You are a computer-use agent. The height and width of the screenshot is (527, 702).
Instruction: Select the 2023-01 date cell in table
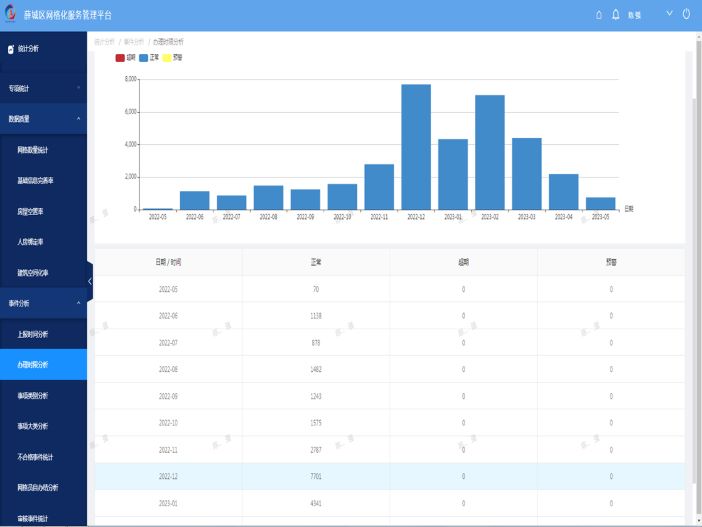[x=168, y=503]
